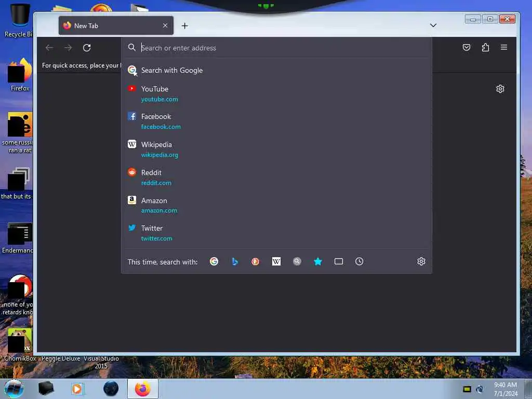The width and height of the screenshot is (532, 399).
Task: Click the wikipedia.org URL text
Action: pyautogui.click(x=159, y=155)
